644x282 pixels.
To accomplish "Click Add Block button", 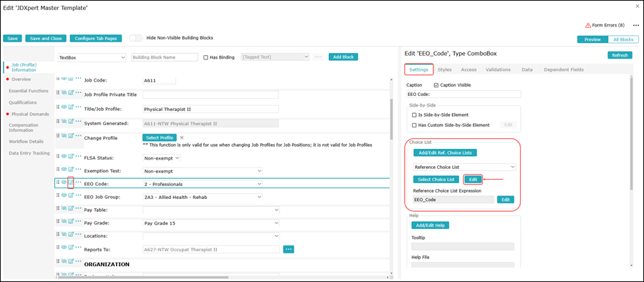I will (x=343, y=57).
